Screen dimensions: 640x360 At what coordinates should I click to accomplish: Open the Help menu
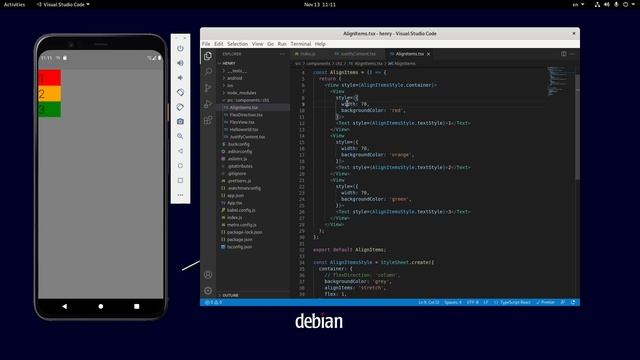click(320, 44)
